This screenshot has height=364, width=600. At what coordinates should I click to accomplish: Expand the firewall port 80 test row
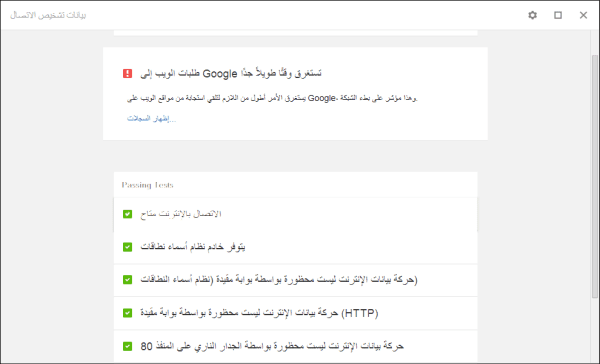295,346
